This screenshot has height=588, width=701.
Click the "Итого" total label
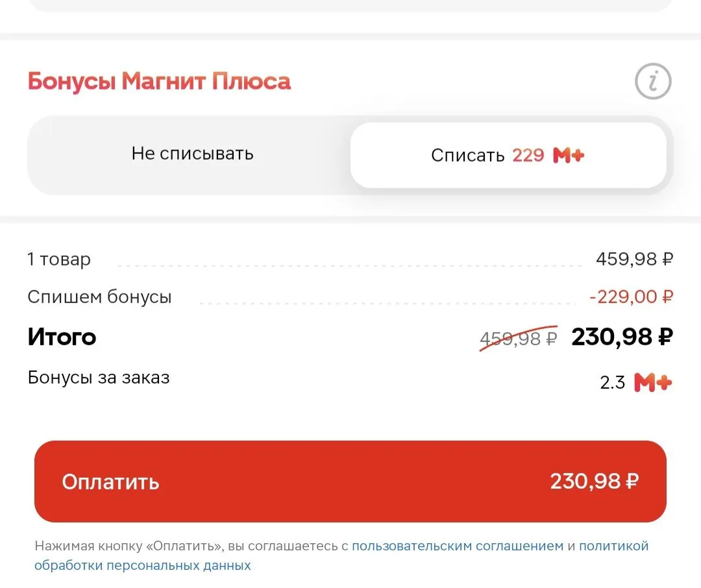click(x=62, y=337)
